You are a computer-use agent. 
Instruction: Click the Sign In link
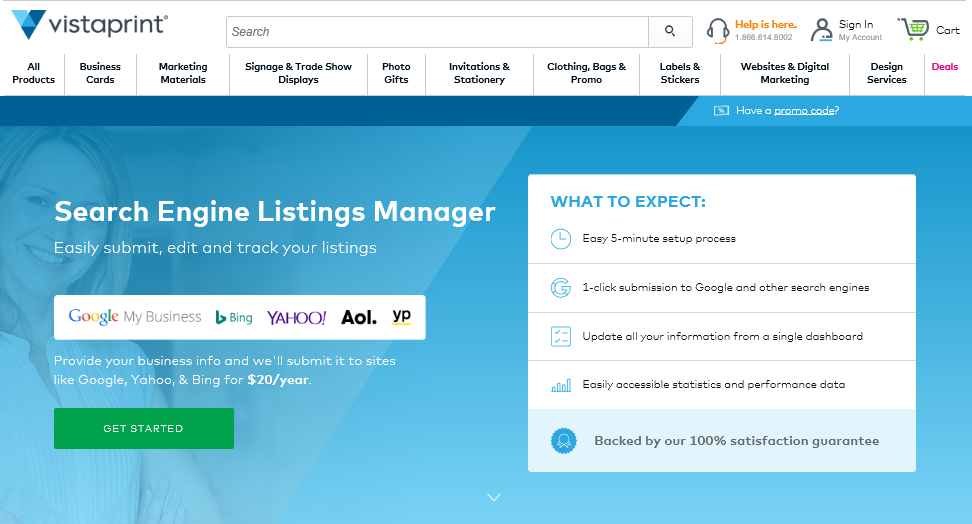tap(856, 24)
